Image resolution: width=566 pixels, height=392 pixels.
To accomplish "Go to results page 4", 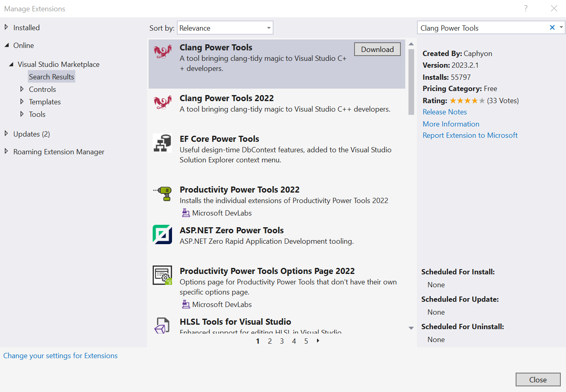I will (294, 341).
